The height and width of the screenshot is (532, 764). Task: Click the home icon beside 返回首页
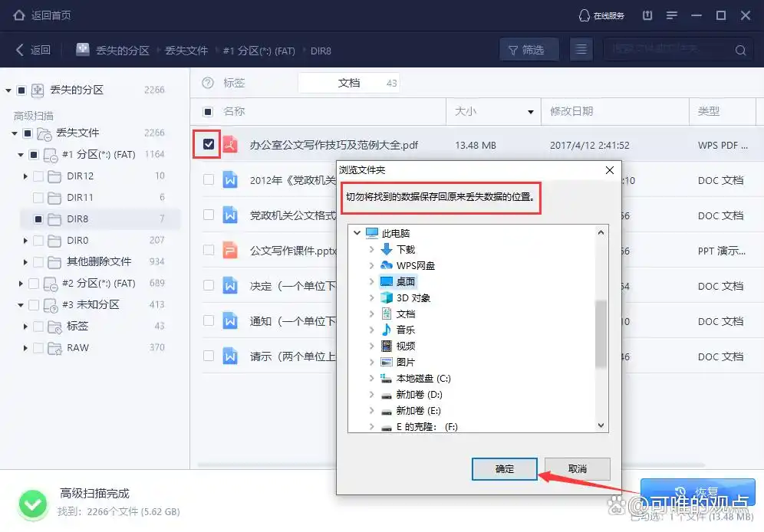[x=19, y=15]
